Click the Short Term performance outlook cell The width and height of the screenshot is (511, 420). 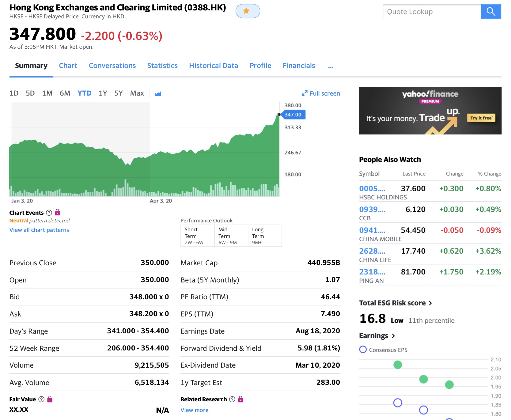tap(198, 236)
